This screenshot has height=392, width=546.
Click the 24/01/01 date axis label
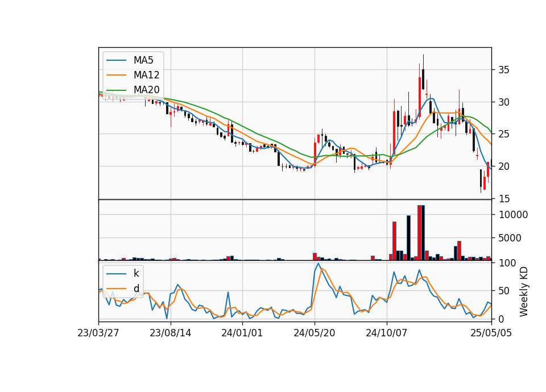click(x=242, y=333)
